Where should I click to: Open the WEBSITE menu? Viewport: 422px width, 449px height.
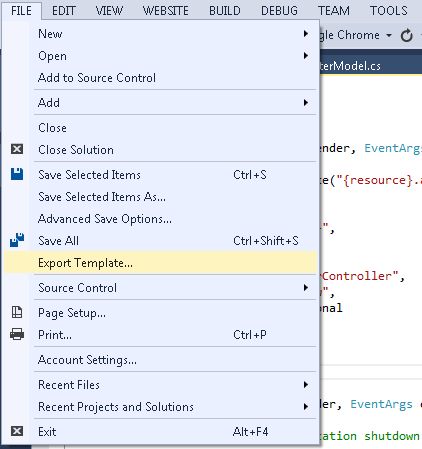[x=166, y=11]
